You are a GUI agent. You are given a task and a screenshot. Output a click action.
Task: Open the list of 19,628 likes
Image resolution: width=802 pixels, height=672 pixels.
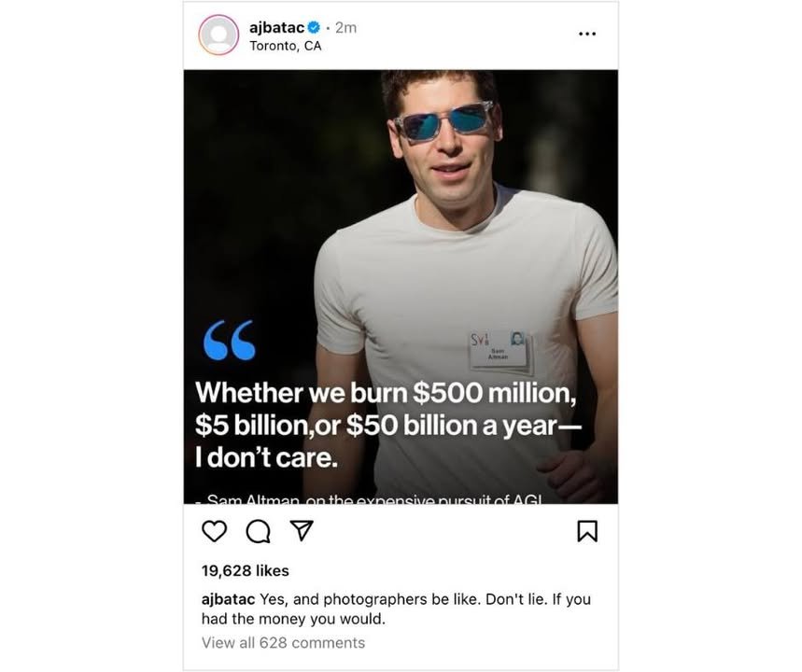[245, 571]
